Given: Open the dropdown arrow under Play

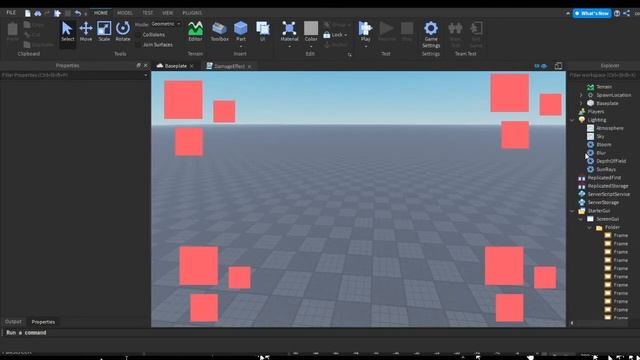Looking at the screenshot, I should [x=365, y=47].
